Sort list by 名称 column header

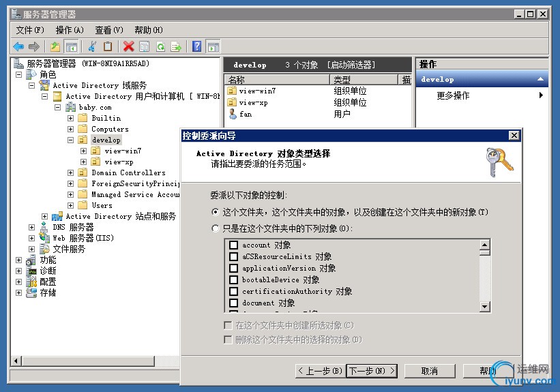click(x=276, y=79)
